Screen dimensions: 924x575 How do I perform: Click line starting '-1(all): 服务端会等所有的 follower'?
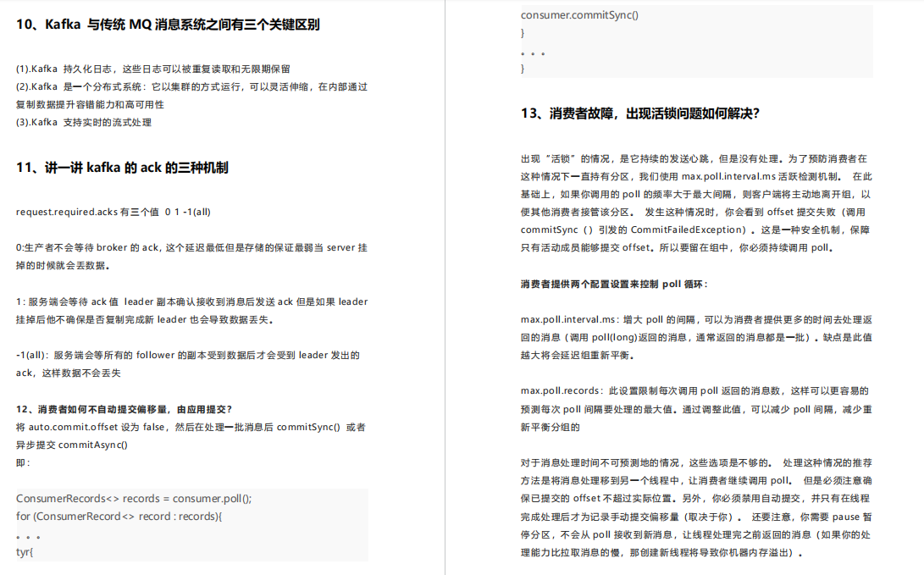(x=188, y=356)
